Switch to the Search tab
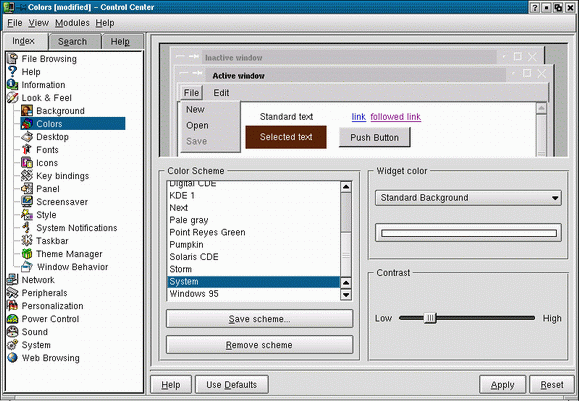The height and width of the screenshot is (401, 579). click(x=72, y=41)
